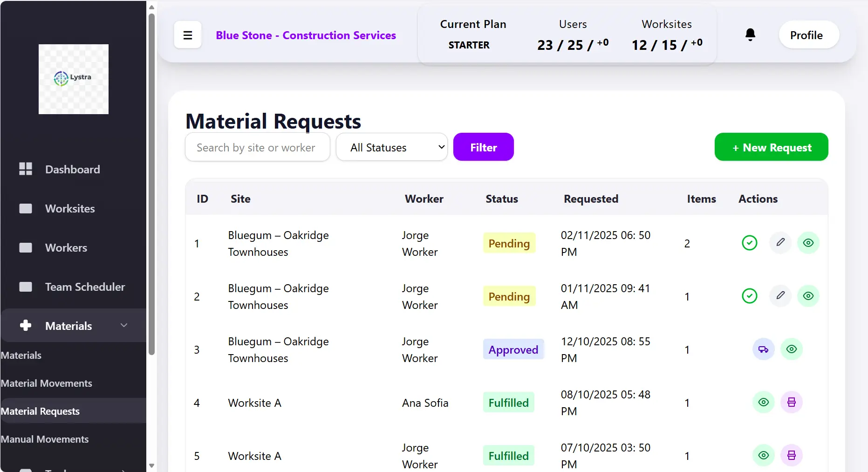Select Material Requests in sidebar
The image size is (868, 472).
(73, 411)
